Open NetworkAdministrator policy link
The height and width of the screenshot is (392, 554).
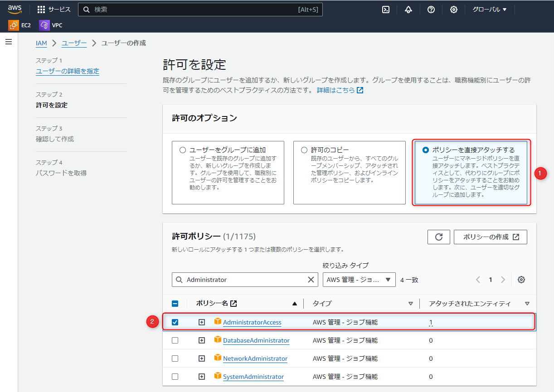tap(255, 358)
